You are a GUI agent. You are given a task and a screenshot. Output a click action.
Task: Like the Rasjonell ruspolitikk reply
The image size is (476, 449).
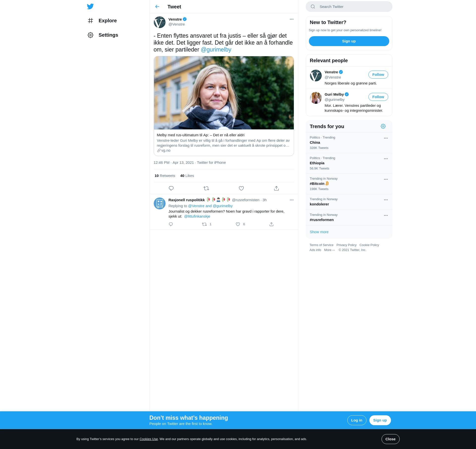(238, 224)
